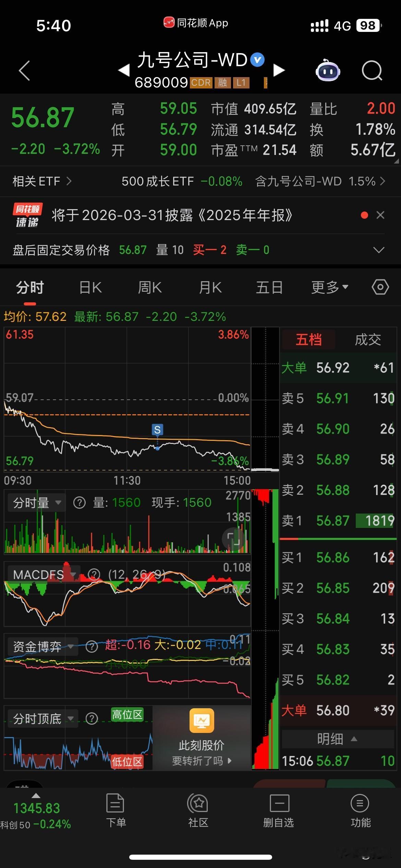401x868 pixels.
Task: Tap the fullscreen expand icon on chart
Action: click(234, 539)
